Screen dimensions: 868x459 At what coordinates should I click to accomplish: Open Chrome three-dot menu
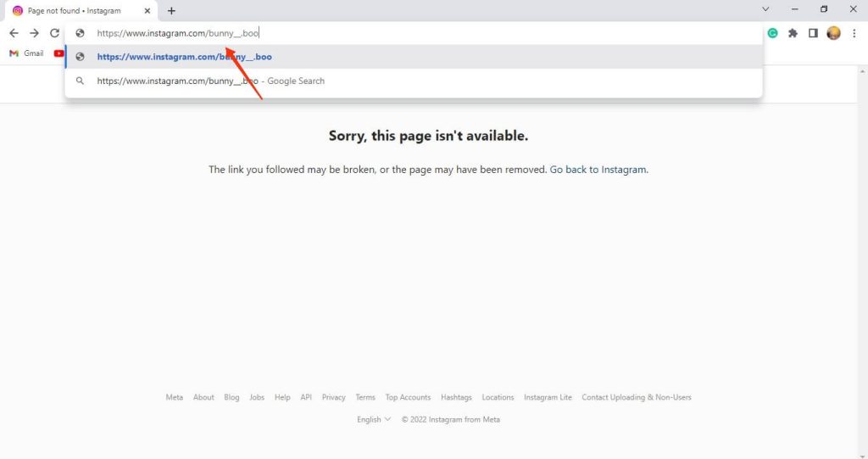point(854,33)
